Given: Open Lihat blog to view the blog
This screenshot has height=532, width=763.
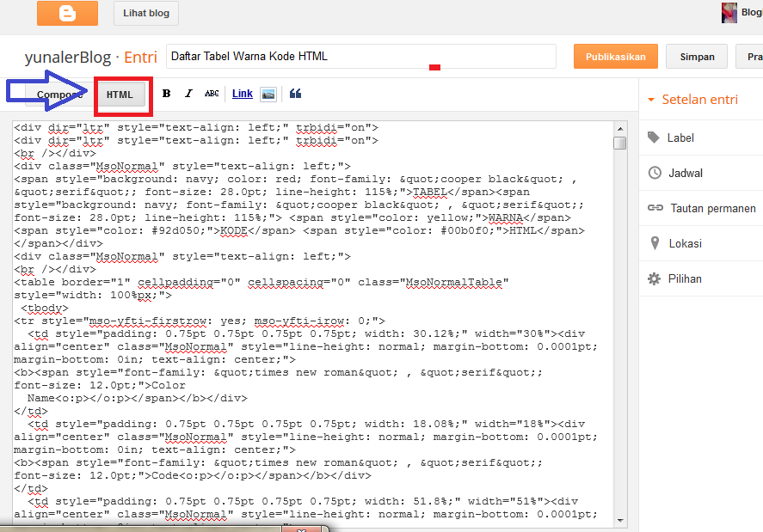Looking at the screenshot, I should [145, 13].
